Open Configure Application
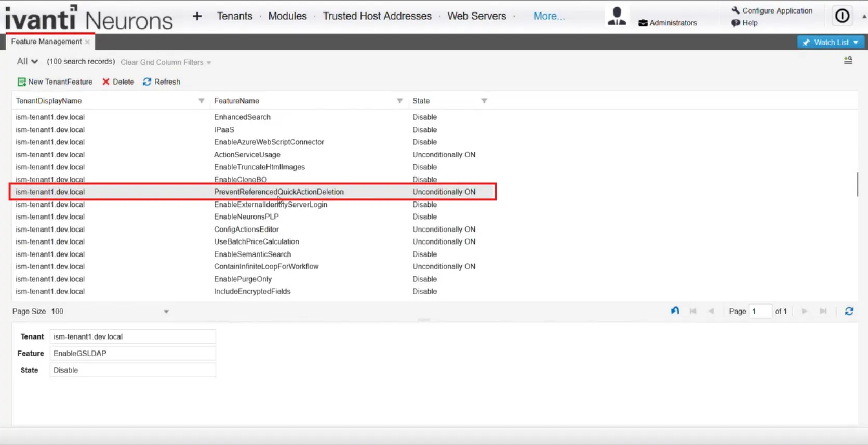The width and height of the screenshot is (868, 445). coord(772,10)
